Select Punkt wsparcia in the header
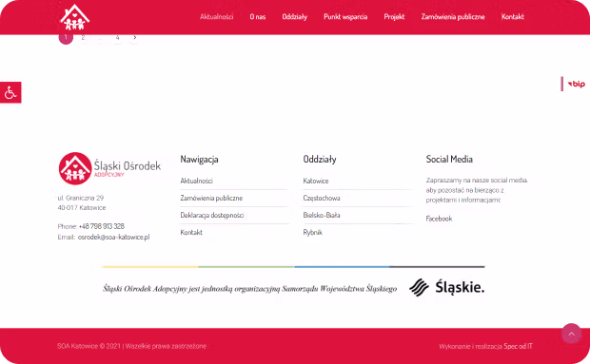The image size is (590, 364). (345, 16)
